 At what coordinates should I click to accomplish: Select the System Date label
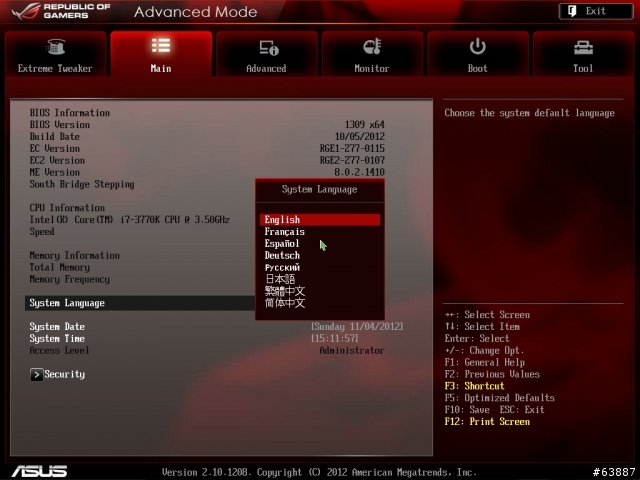click(x=57, y=327)
